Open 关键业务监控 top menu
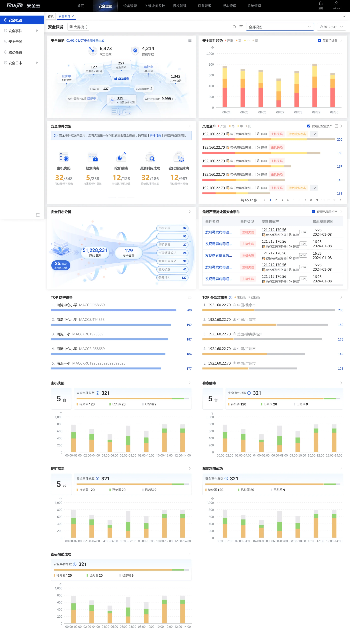This screenshot has height=644, width=350. pos(155,6)
